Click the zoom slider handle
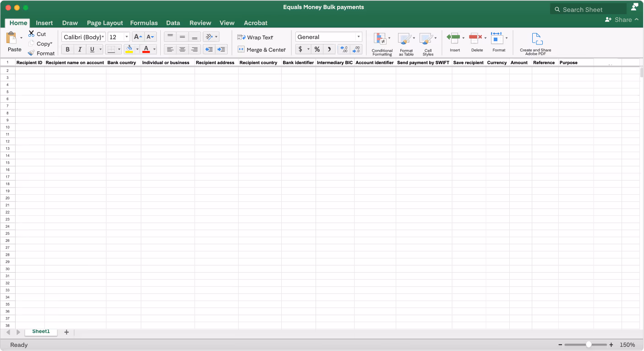 [589, 345]
